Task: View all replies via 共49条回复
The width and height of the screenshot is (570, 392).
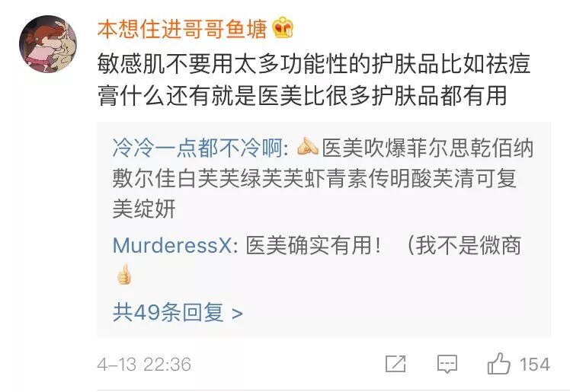Action: tap(168, 312)
